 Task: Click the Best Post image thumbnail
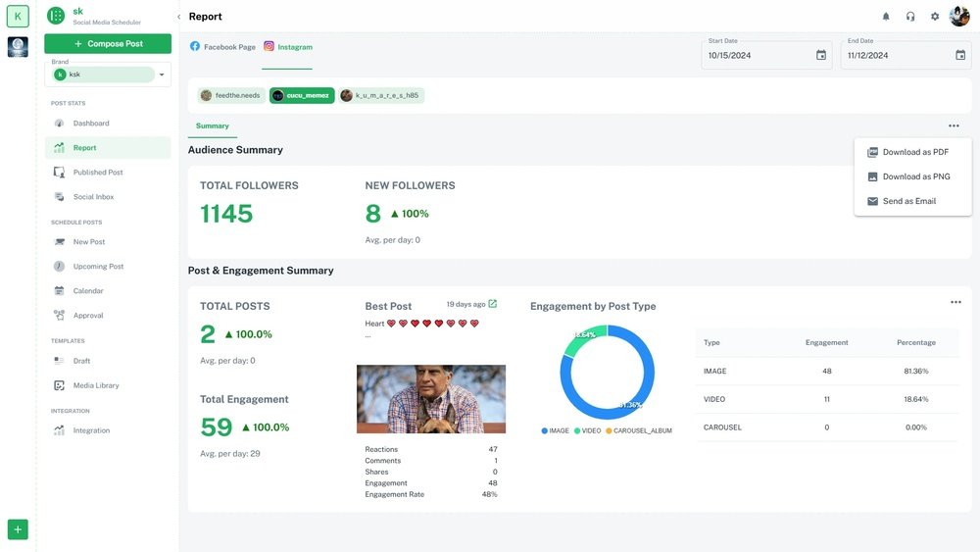pos(431,399)
